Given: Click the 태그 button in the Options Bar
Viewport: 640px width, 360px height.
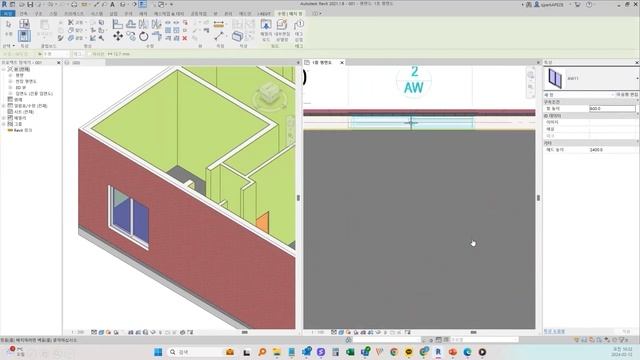Looking at the screenshot, I should pos(78,54).
